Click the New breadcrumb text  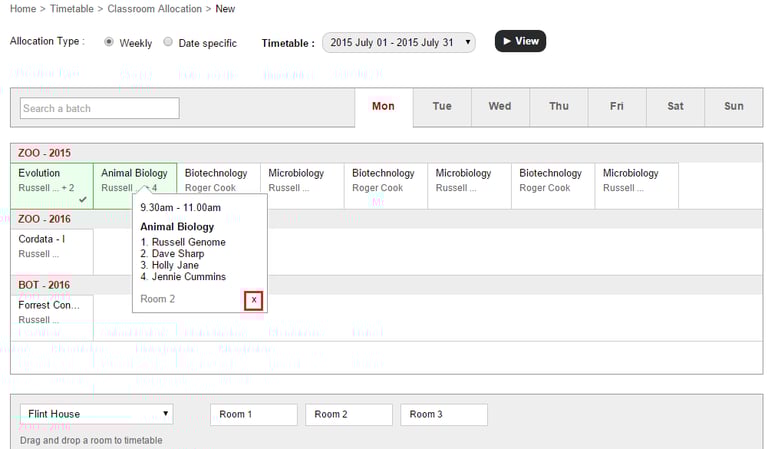tap(225, 9)
